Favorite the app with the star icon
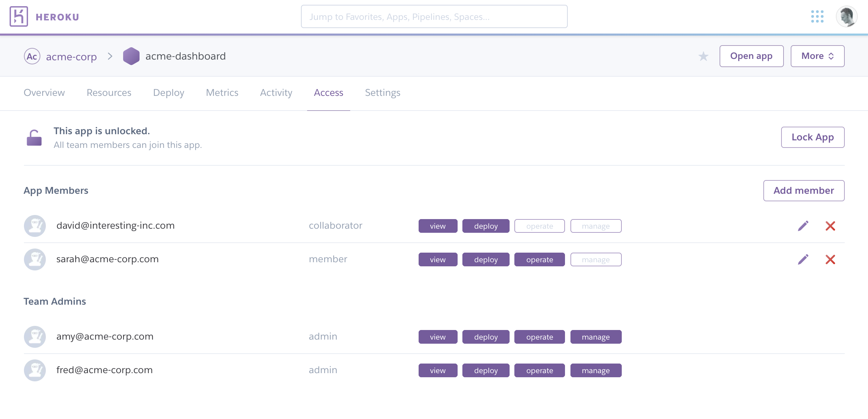 click(703, 56)
